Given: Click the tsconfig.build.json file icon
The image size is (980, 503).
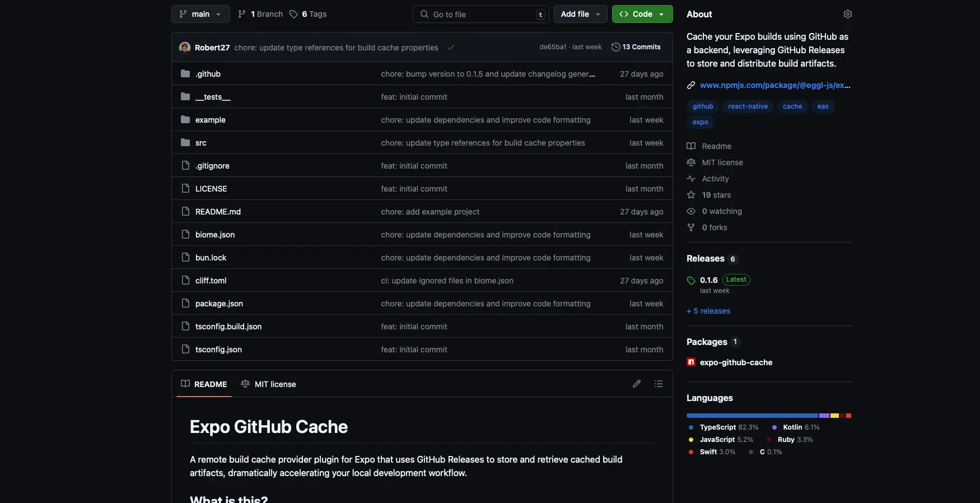Looking at the screenshot, I should point(185,326).
